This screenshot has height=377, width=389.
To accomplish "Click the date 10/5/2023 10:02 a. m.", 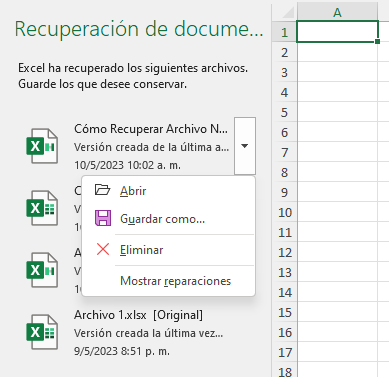I will [x=127, y=165].
